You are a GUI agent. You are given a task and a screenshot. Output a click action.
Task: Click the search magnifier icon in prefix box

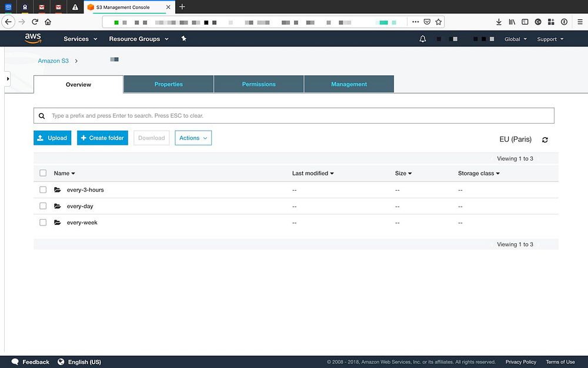(x=42, y=116)
